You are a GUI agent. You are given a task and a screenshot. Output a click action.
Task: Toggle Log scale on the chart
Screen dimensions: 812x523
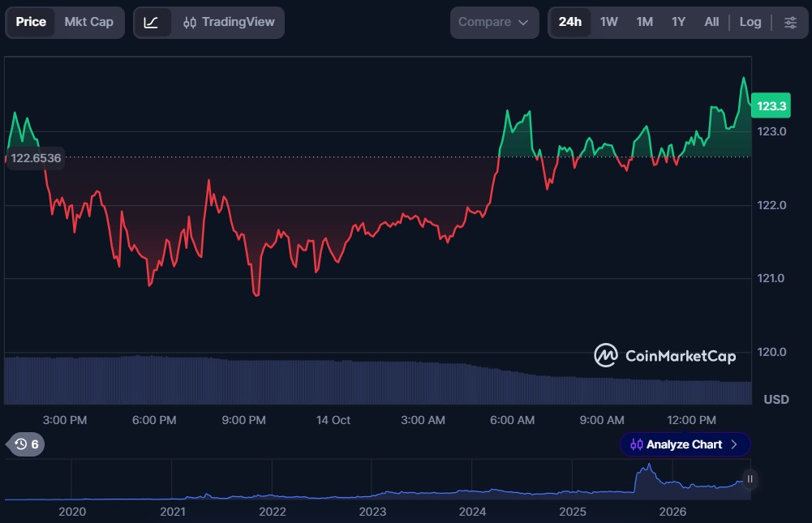tap(750, 22)
